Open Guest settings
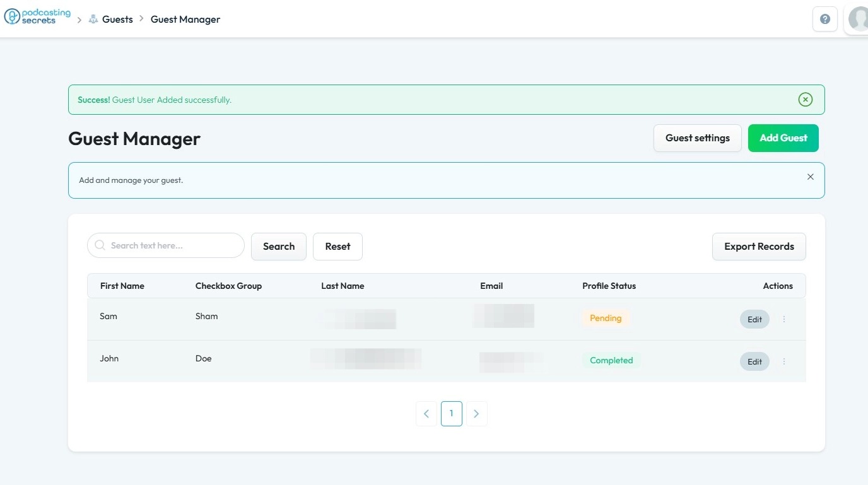The height and width of the screenshot is (485, 868). click(x=697, y=138)
